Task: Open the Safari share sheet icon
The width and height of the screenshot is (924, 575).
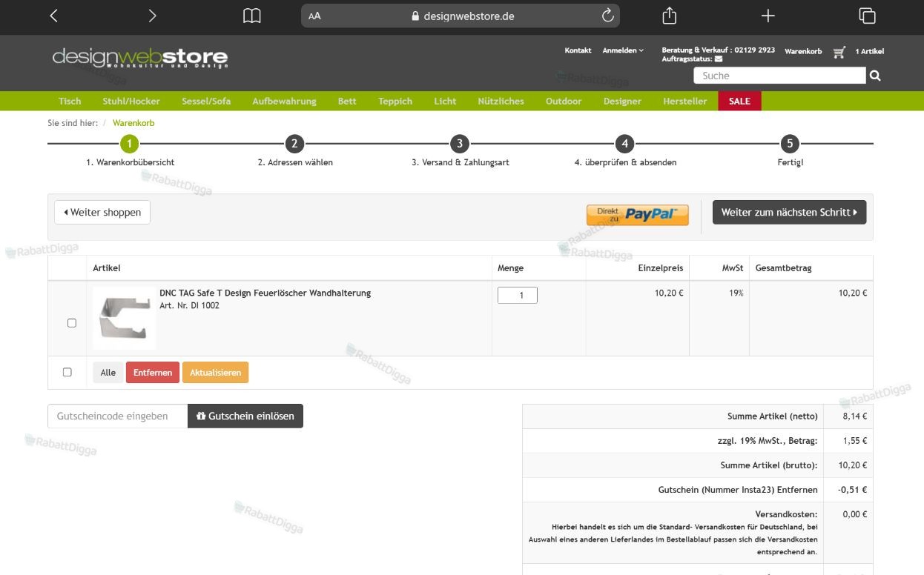Action: tap(669, 15)
